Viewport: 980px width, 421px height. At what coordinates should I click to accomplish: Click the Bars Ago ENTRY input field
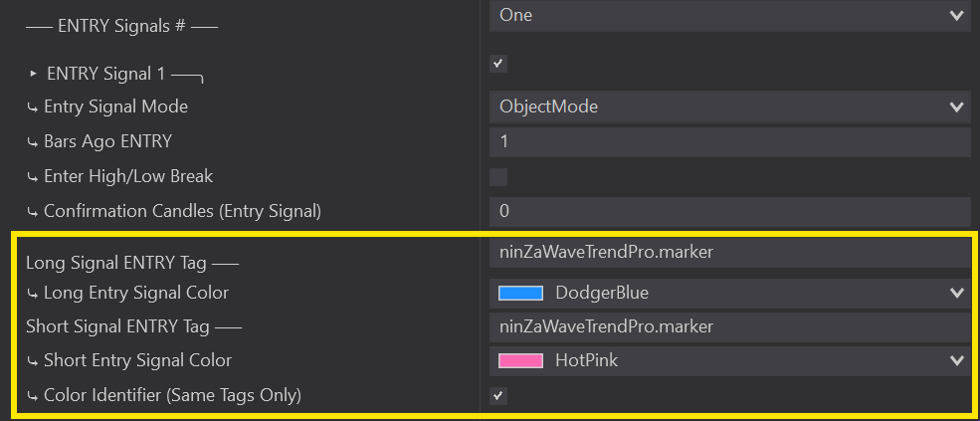point(729,141)
